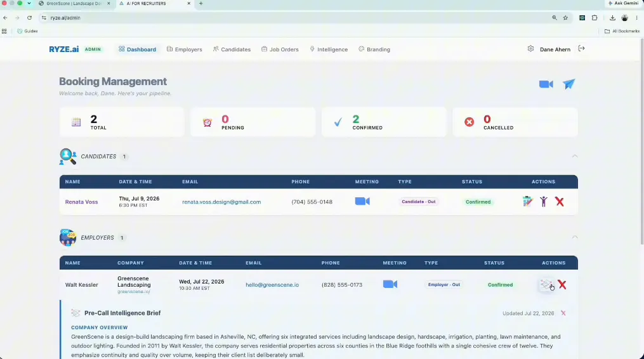The height and width of the screenshot is (359, 644).
Task: Open browser zoom magnifier in address bar
Action: coord(555,18)
